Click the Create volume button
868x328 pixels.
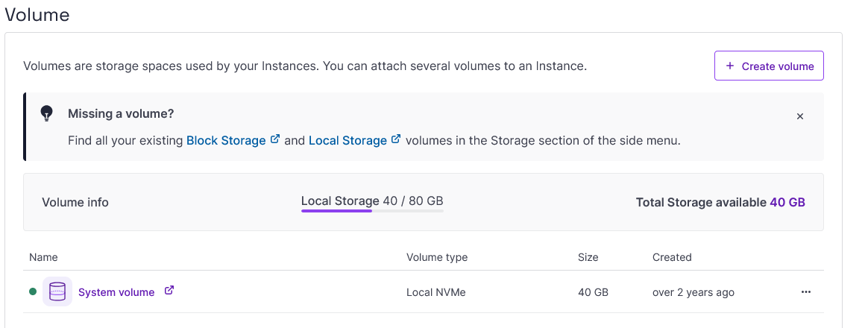769,66
